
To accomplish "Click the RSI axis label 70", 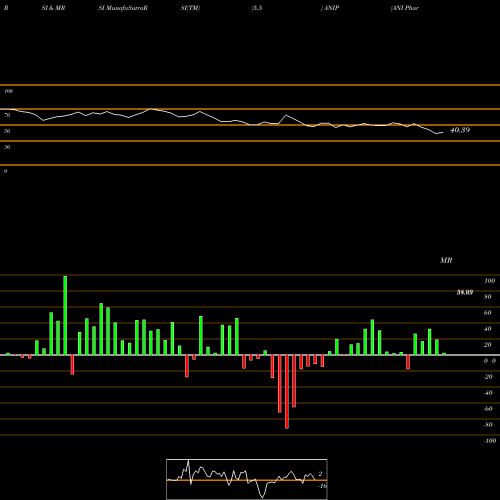I will [x=7, y=115].
